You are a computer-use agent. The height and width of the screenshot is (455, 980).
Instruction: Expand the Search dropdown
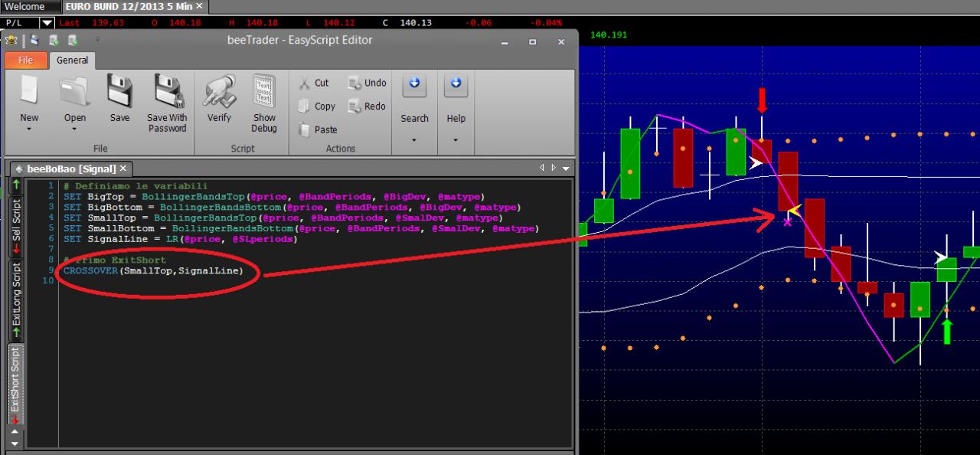[414, 139]
